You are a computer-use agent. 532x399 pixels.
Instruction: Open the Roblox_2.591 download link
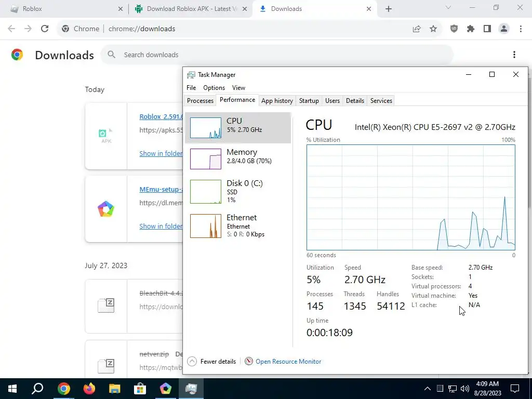[161, 116]
